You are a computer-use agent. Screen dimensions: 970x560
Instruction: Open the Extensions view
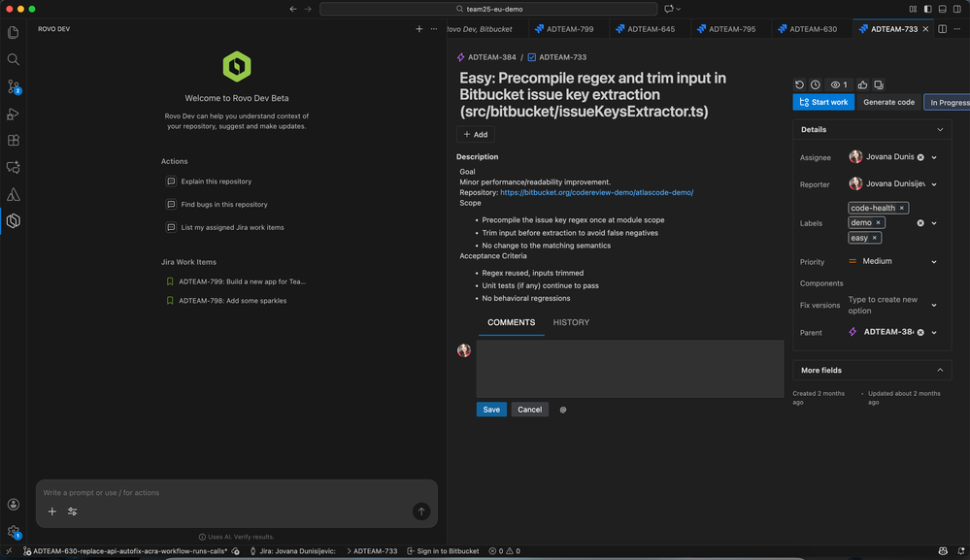(13, 141)
